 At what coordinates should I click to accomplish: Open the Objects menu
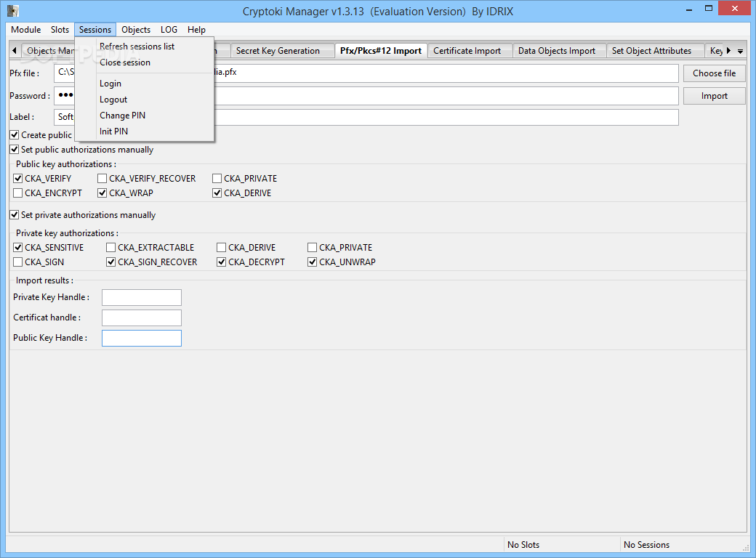[x=136, y=30]
